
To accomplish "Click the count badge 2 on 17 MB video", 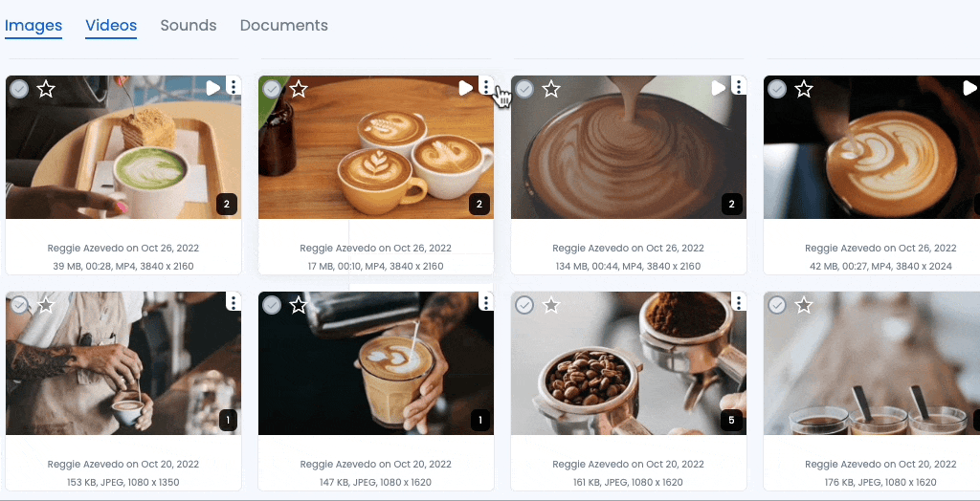I will (479, 205).
